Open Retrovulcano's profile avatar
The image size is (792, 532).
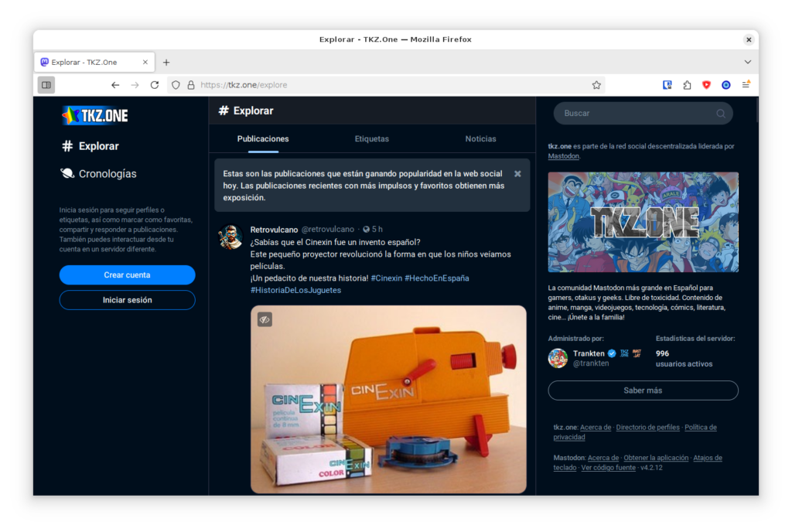(x=230, y=237)
